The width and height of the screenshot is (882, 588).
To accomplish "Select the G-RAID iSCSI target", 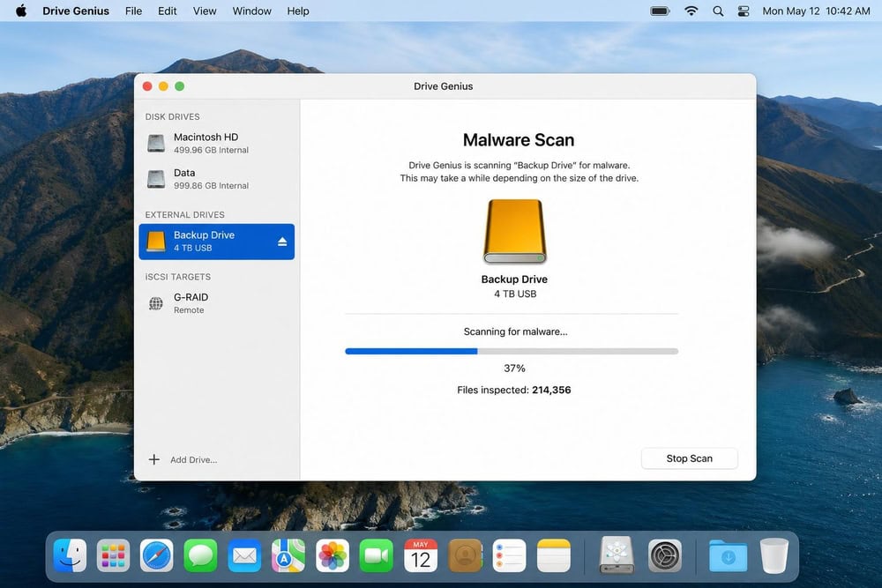I will point(217,303).
